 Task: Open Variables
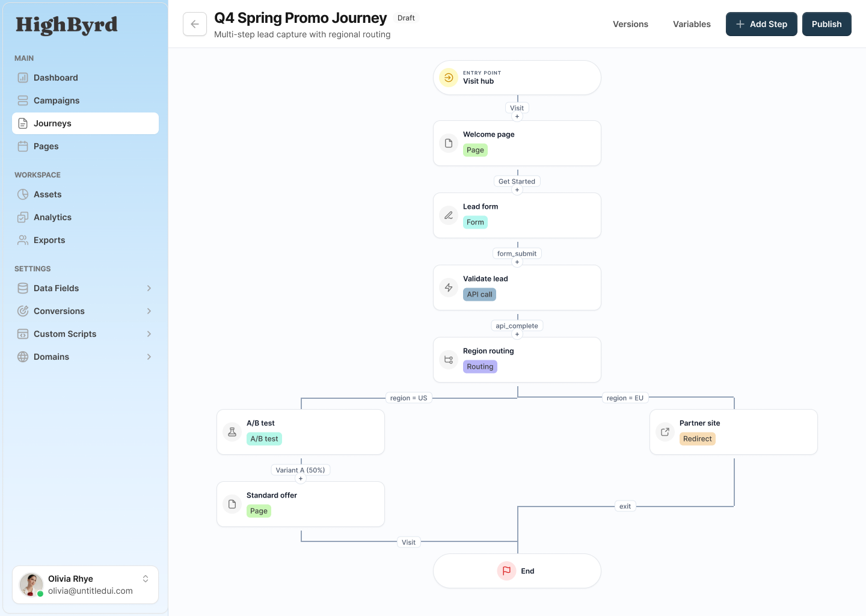(x=692, y=24)
